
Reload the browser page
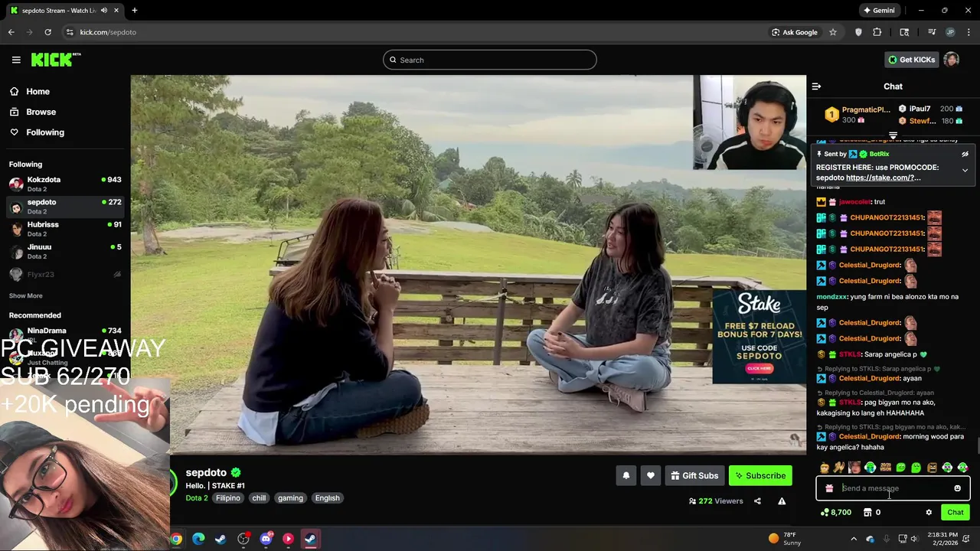pos(47,32)
